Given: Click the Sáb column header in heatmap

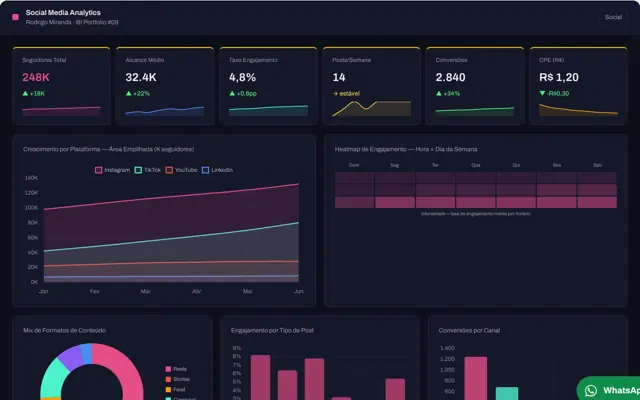Looking at the screenshot, I should click(597, 165).
